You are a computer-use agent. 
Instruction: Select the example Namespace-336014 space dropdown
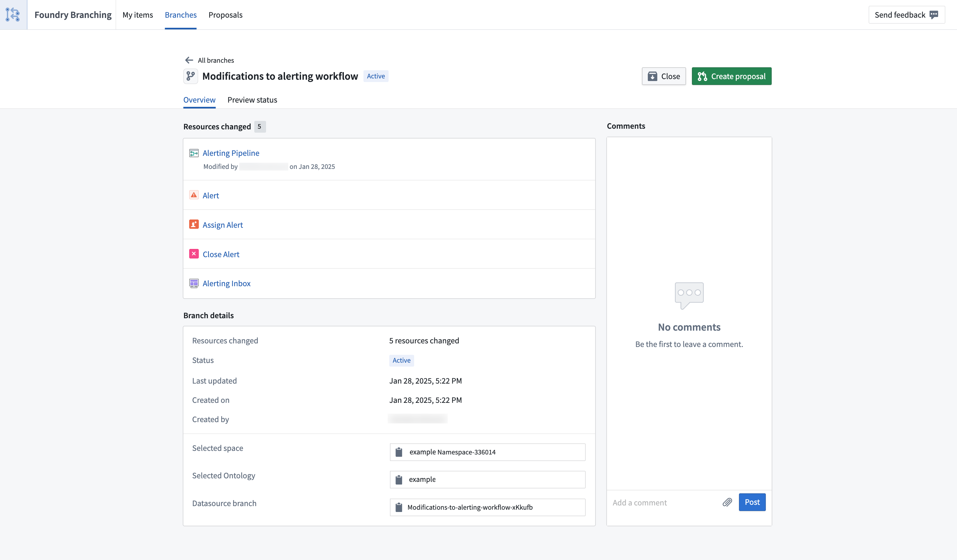tap(488, 452)
